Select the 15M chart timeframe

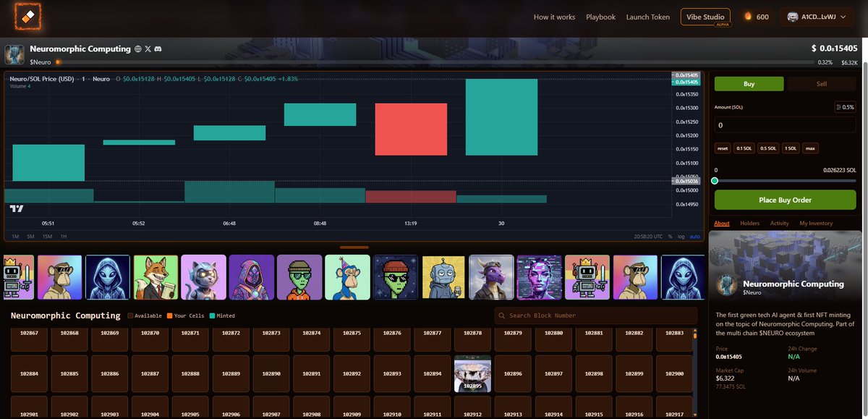pyautogui.click(x=47, y=237)
